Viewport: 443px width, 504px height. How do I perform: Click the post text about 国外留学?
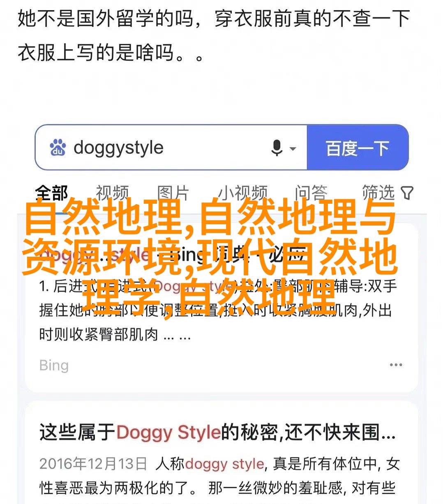[214, 36]
